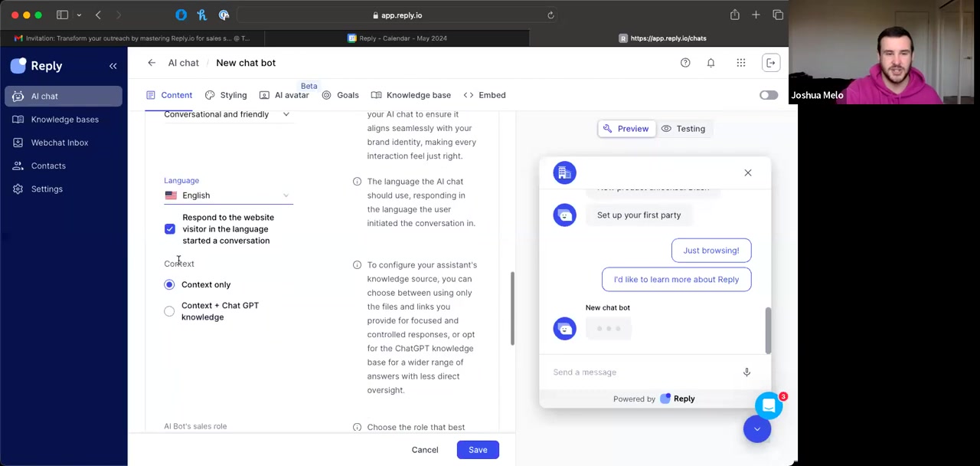Expand the Conversational and friendly tone dropdown
The width and height of the screenshot is (980, 466).
pos(227,114)
